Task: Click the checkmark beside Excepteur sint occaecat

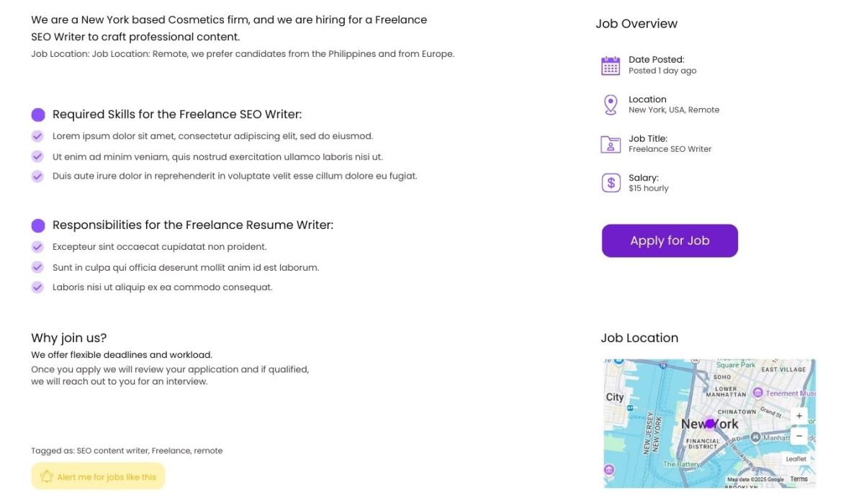Action: pyautogui.click(x=37, y=247)
